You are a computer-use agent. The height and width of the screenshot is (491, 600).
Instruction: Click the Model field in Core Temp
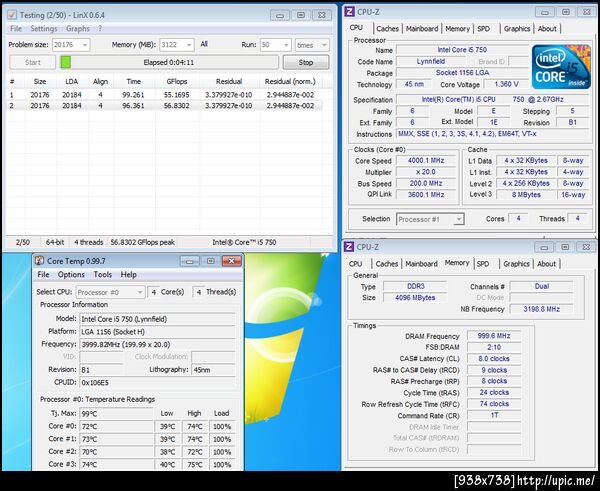(x=157, y=319)
